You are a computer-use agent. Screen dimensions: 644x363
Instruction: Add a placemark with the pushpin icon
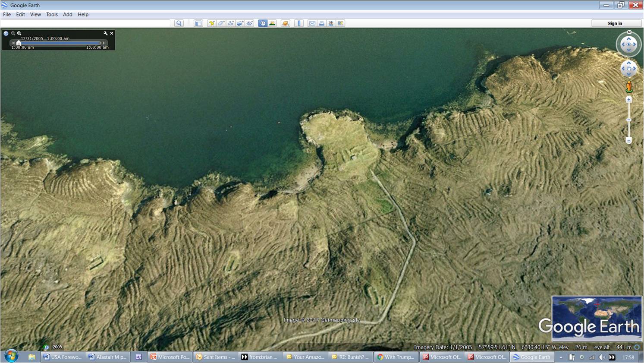pos(211,23)
